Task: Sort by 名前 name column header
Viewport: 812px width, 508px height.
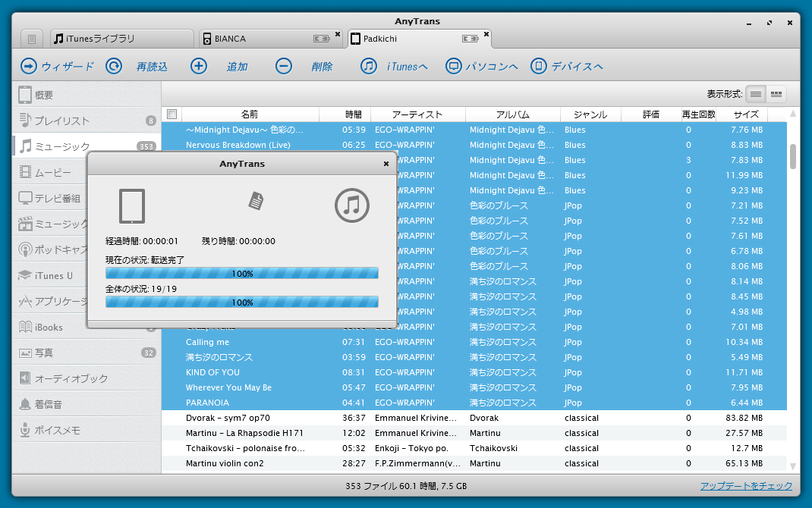Action: pos(250,114)
